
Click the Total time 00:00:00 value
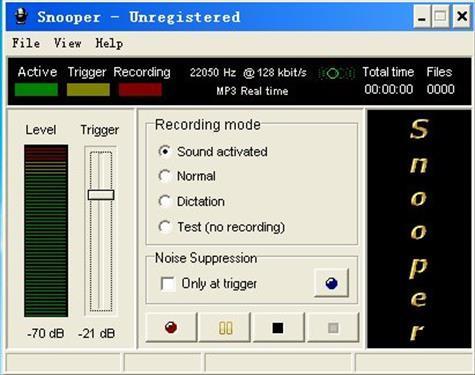coord(388,89)
